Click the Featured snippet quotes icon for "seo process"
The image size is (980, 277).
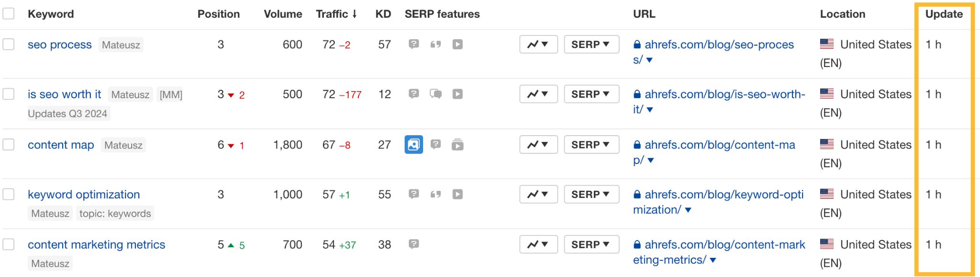coord(435,44)
